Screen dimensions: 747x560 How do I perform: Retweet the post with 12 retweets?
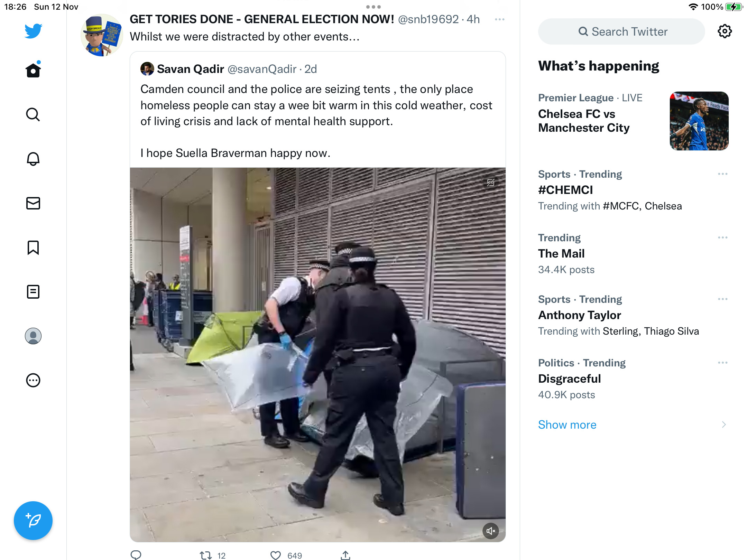[x=206, y=555]
